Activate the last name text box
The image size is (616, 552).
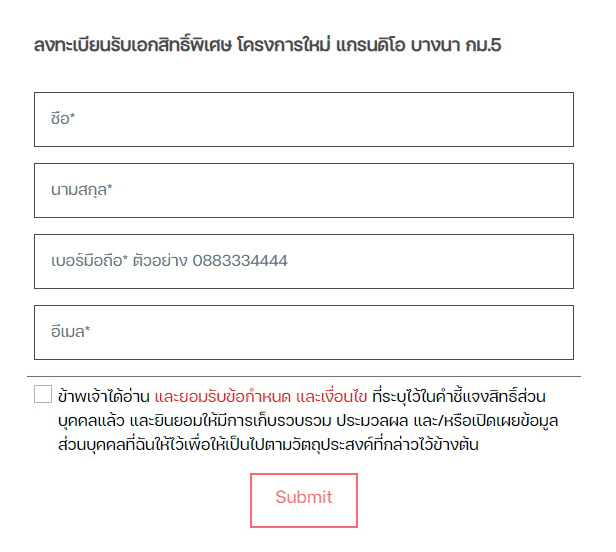pyautogui.click(x=303, y=190)
